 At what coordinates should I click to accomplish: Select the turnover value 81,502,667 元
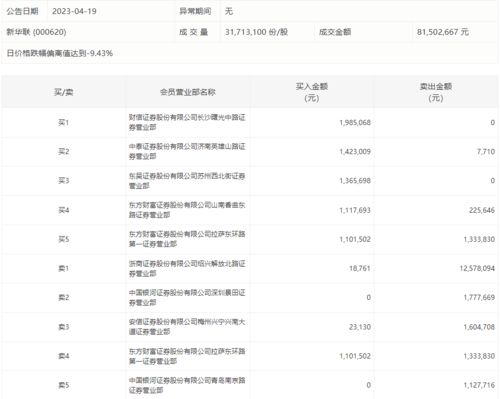[443, 32]
